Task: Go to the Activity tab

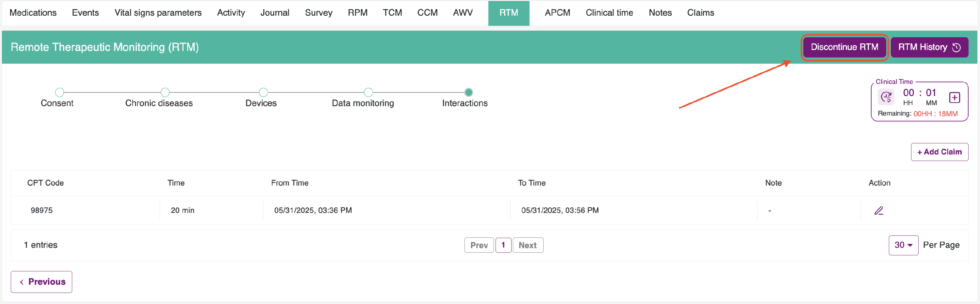Action: 231,12
